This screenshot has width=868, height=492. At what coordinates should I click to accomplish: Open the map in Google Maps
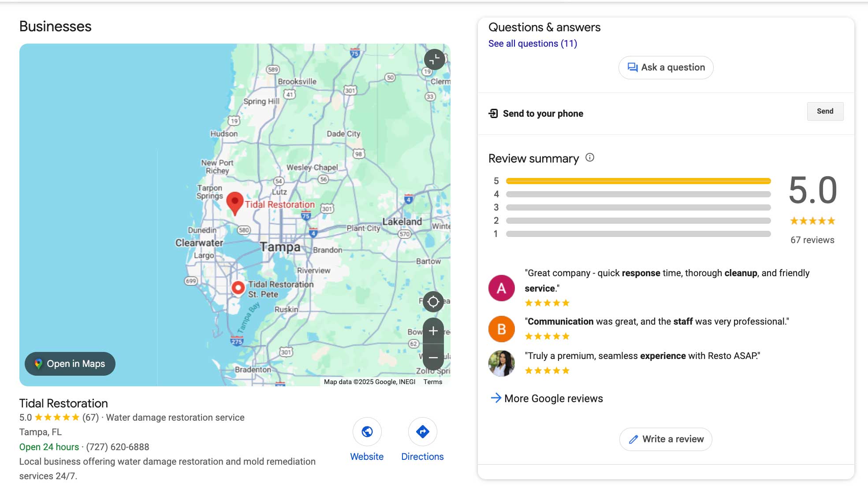click(x=70, y=364)
